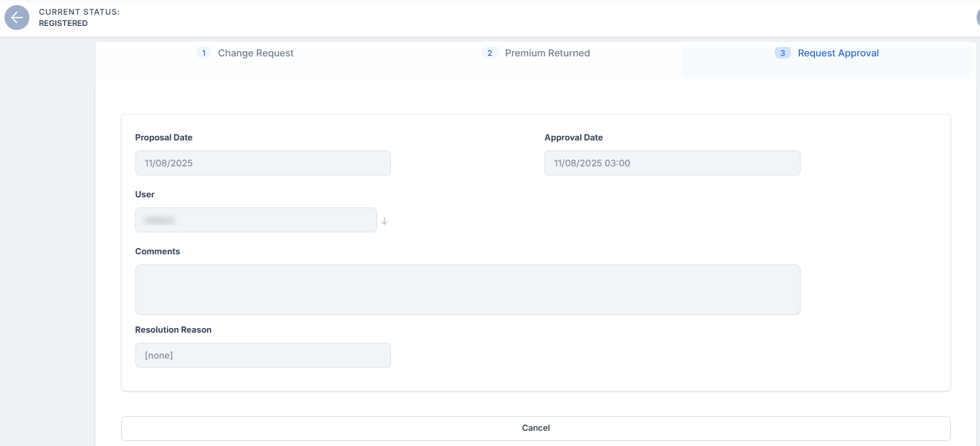The image size is (980, 446).
Task: Click the down arrow beside User field
Action: (x=384, y=221)
